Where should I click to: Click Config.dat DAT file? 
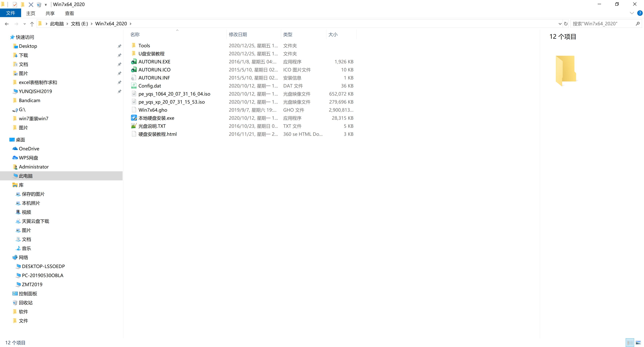pyautogui.click(x=149, y=85)
